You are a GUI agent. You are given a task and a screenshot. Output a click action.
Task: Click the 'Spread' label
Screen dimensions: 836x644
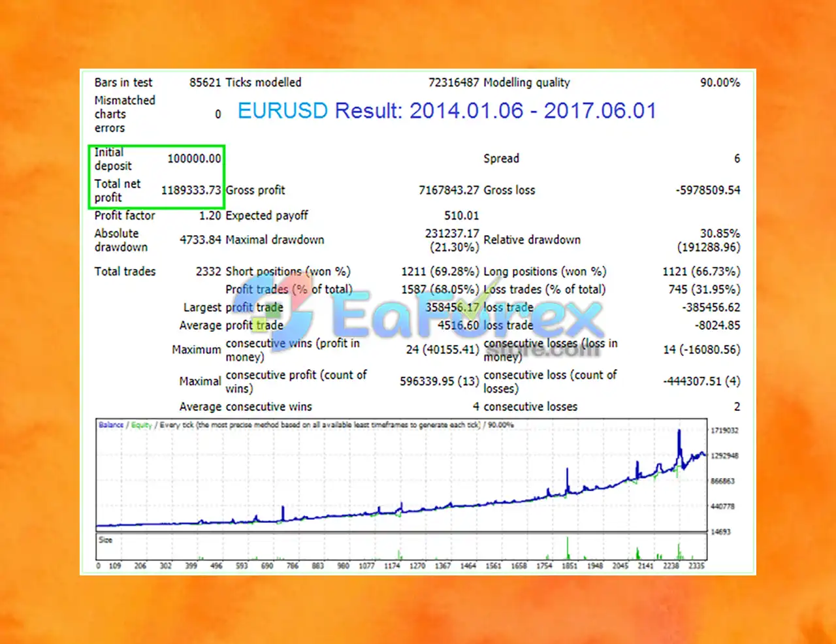(502, 159)
